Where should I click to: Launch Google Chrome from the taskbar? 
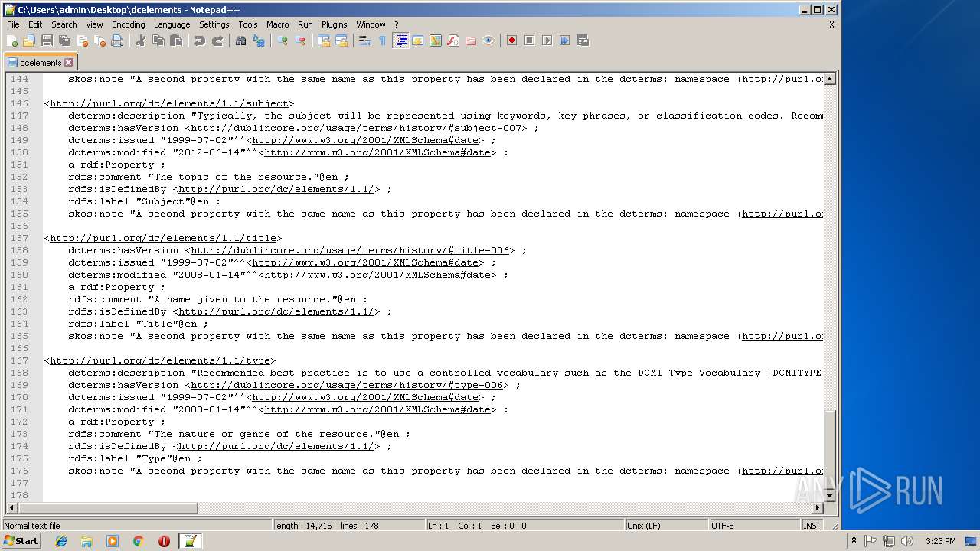pos(139,541)
